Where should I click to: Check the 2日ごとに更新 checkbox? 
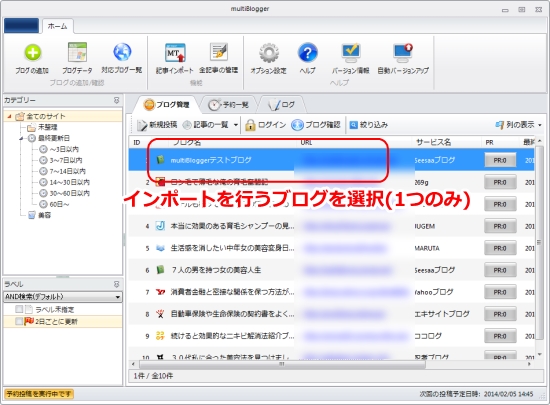click(x=19, y=321)
